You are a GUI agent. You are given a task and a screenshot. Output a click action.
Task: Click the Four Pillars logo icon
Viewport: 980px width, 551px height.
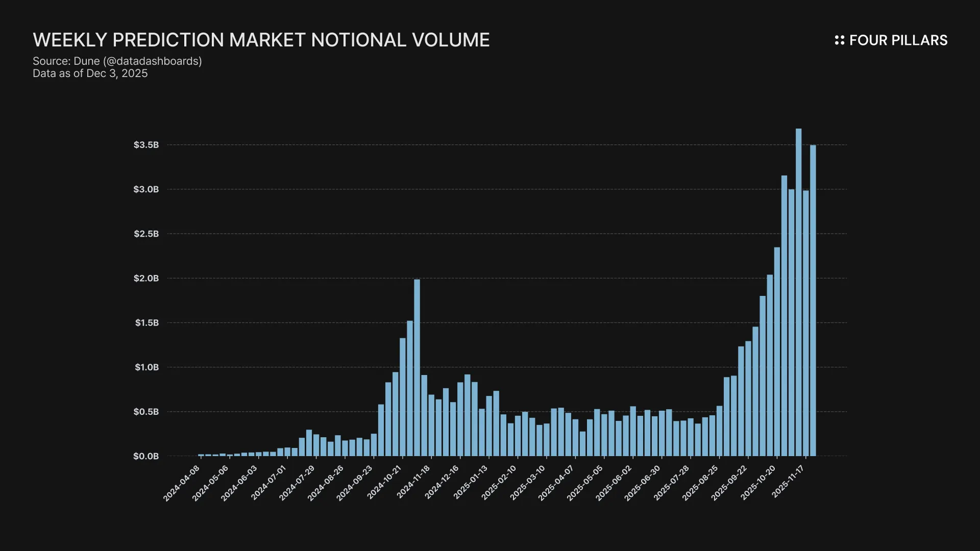pyautogui.click(x=839, y=40)
